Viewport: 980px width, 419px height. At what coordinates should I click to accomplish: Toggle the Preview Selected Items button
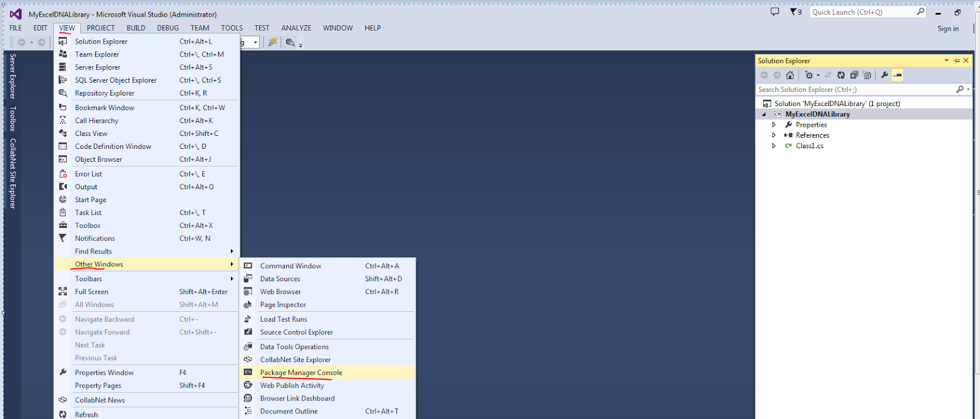pyautogui.click(x=897, y=75)
